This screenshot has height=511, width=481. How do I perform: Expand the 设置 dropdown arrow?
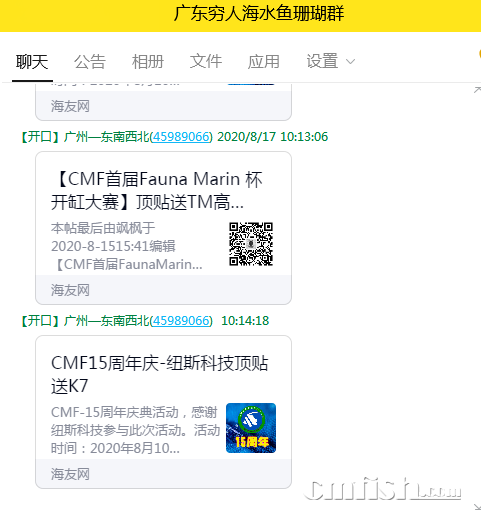[350, 62]
